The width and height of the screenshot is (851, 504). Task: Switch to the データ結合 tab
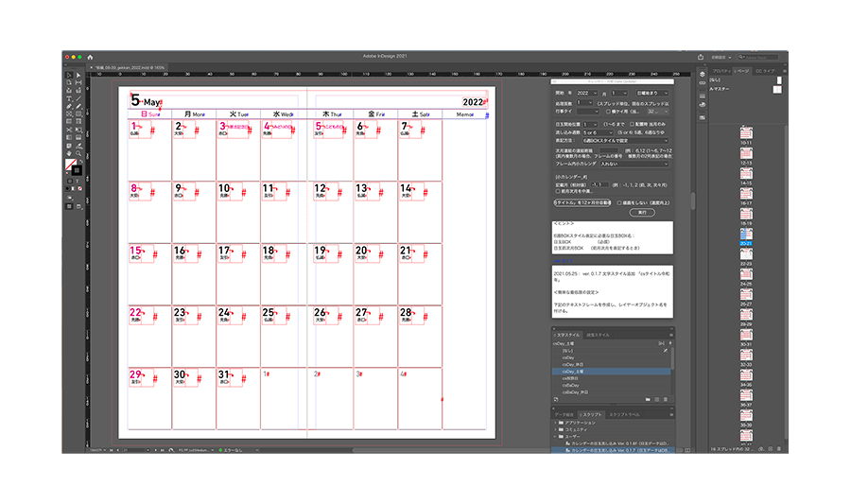click(564, 414)
